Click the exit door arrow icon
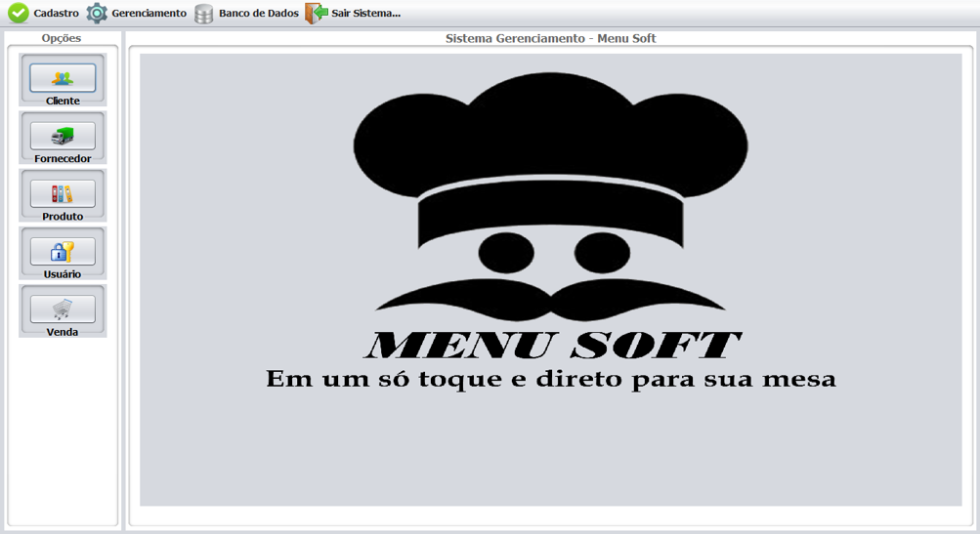 [x=317, y=13]
